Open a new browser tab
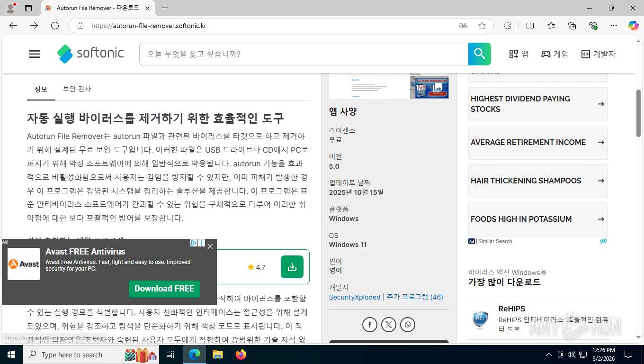 pos(165,8)
